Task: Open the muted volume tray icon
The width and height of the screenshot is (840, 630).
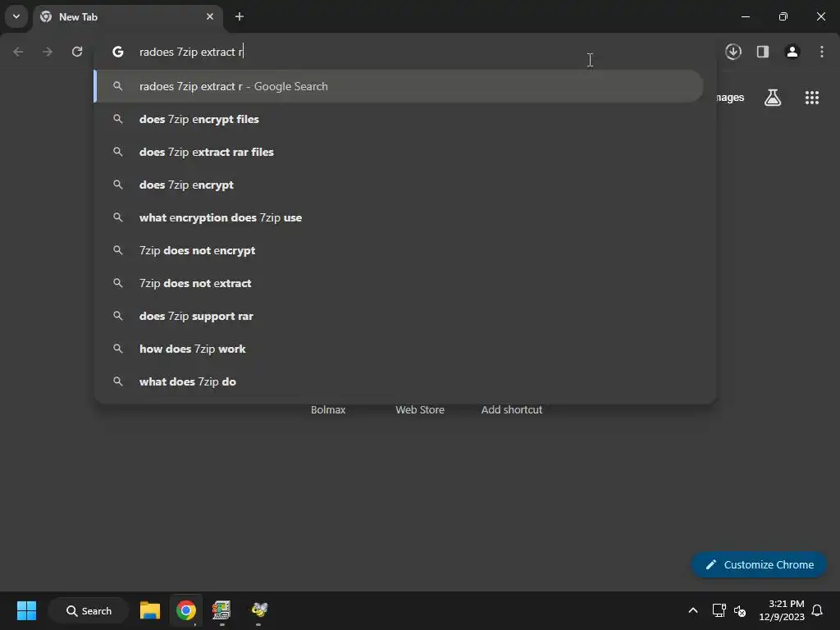Action: (740, 610)
